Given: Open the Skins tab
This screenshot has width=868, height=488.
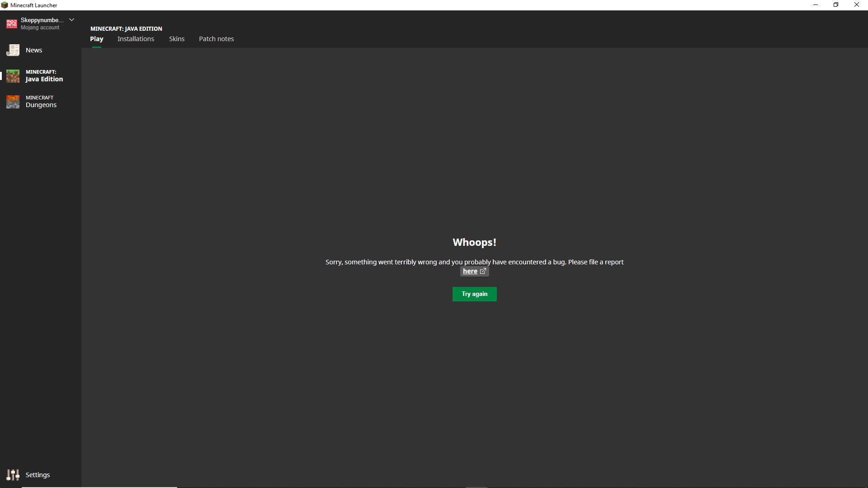Looking at the screenshot, I should click(x=177, y=39).
